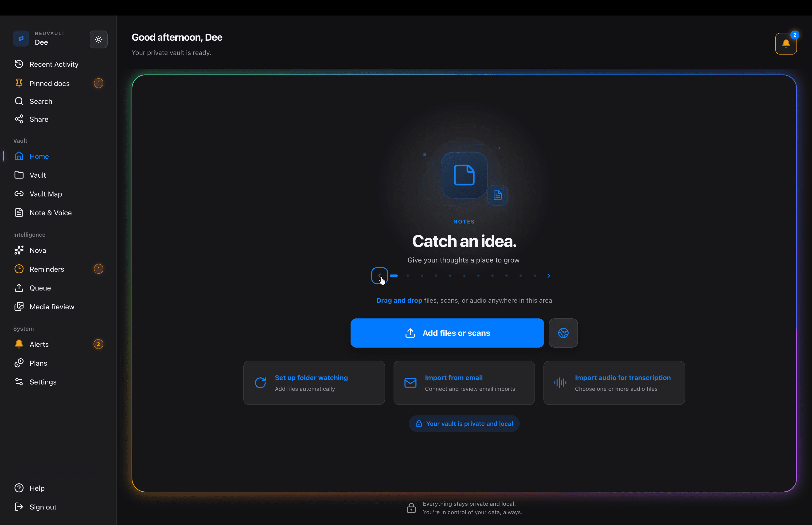Image resolution: width=812 pixels, height=525 pixels.
Task: Click the Help question-mark icon
Action: click(19, 488)
